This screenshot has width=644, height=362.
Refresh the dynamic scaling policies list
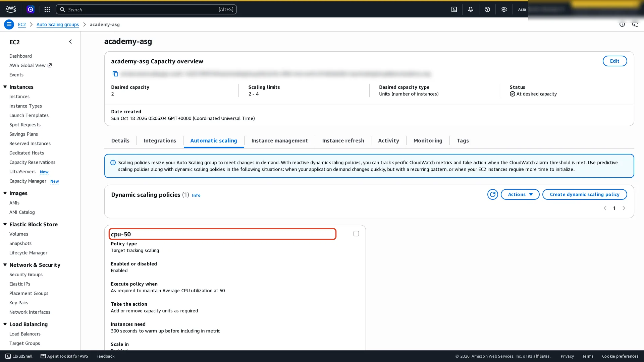click(493, 194)
